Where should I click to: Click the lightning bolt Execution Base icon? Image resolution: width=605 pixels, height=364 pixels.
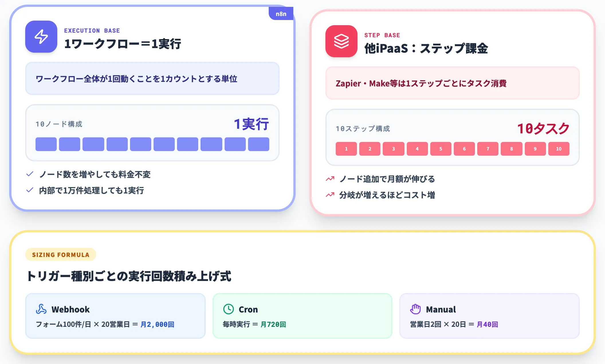pos(41,37)
